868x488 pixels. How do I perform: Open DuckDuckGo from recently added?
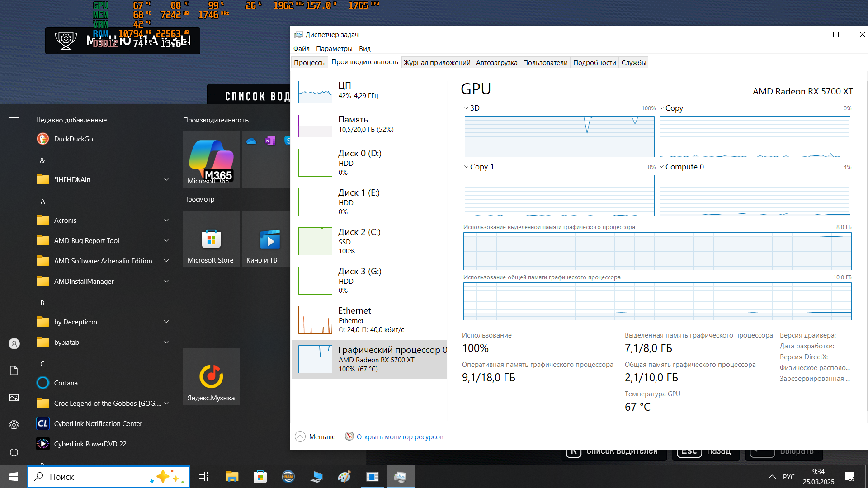pos(73,139)
